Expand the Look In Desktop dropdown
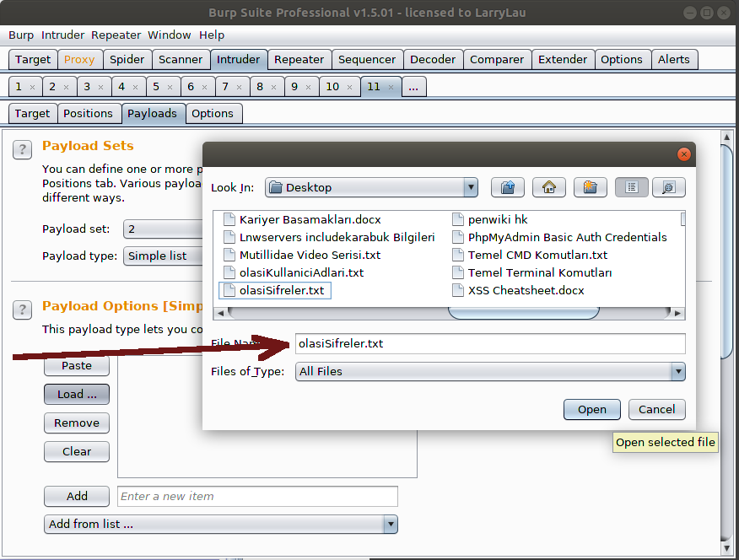 [471, 187]
